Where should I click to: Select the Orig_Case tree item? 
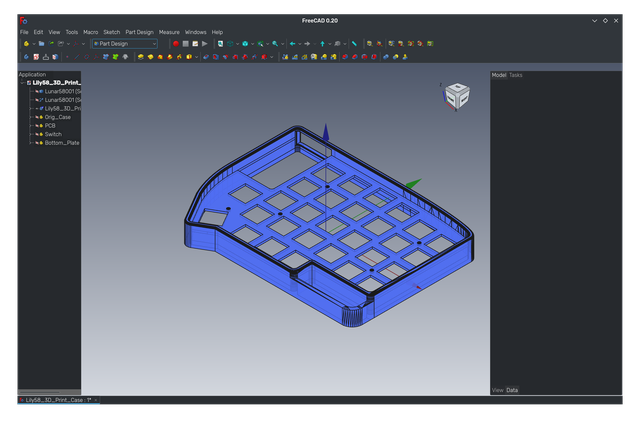click(x=58, y=117)
